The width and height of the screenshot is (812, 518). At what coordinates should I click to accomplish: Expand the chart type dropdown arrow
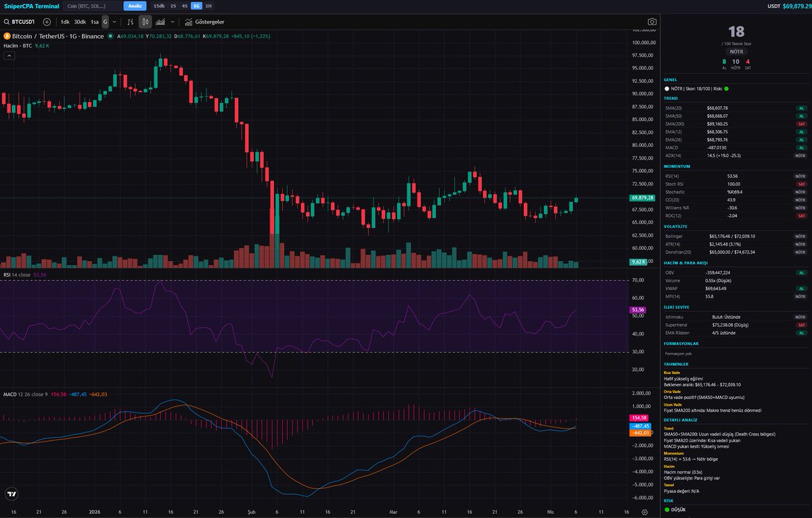(x=172, y=22)
